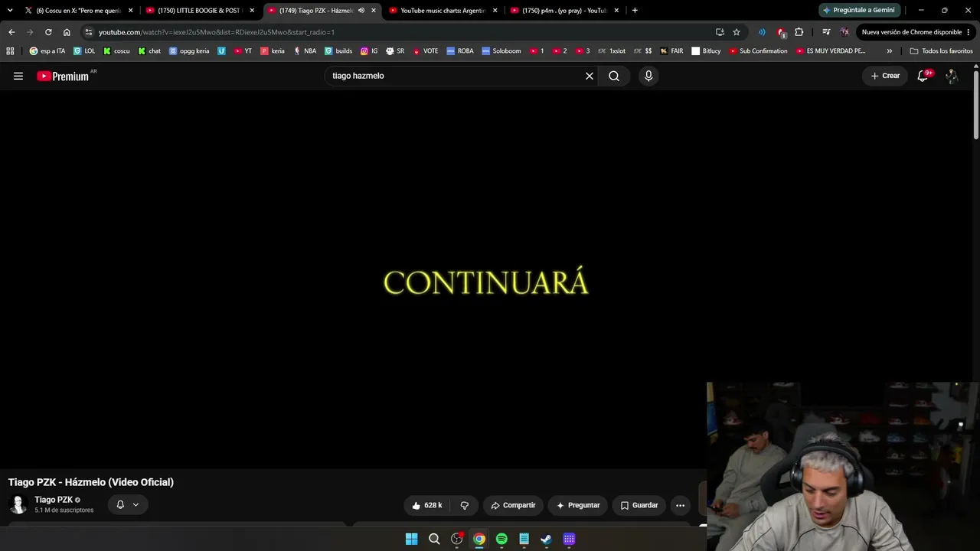Screen dimensions: 980x551
Task: Open the Sub Confirmation bookmark
Action: 758,51
